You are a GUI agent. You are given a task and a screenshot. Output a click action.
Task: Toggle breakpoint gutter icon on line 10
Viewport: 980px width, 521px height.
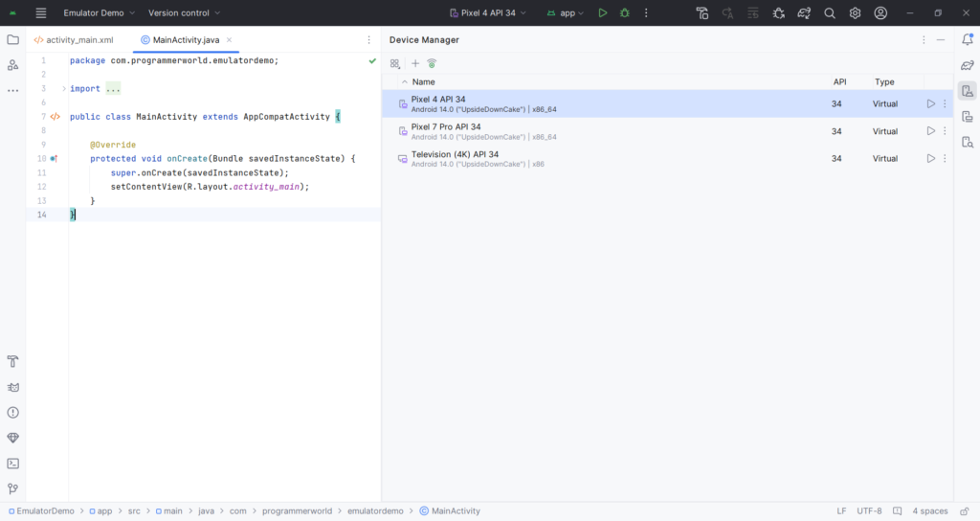point(54,159)
